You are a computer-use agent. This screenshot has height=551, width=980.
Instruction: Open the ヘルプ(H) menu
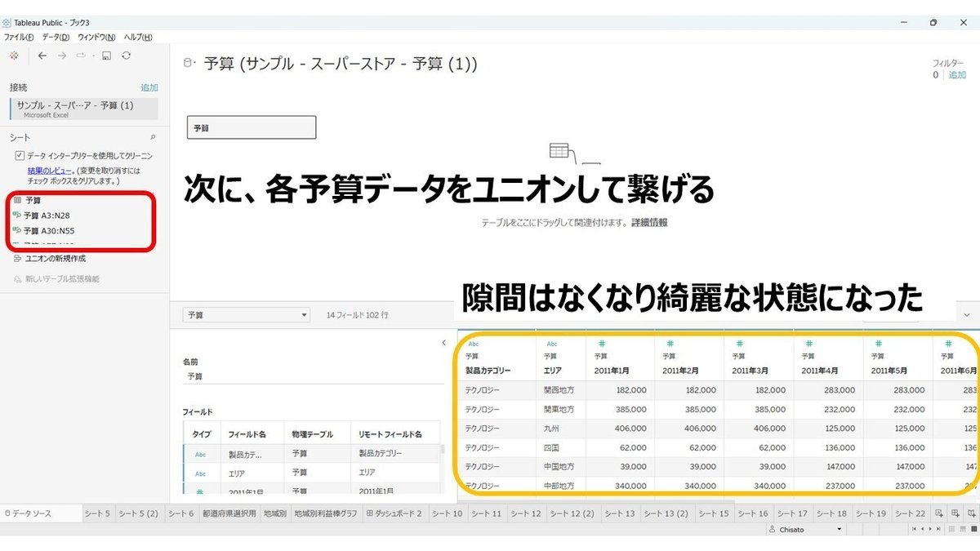coord(138,38)
